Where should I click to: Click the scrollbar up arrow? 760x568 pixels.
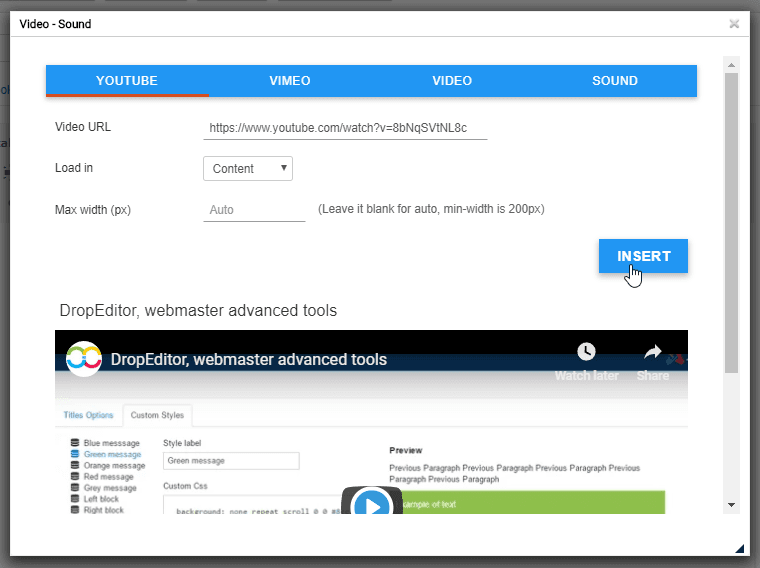pos(731,65)
